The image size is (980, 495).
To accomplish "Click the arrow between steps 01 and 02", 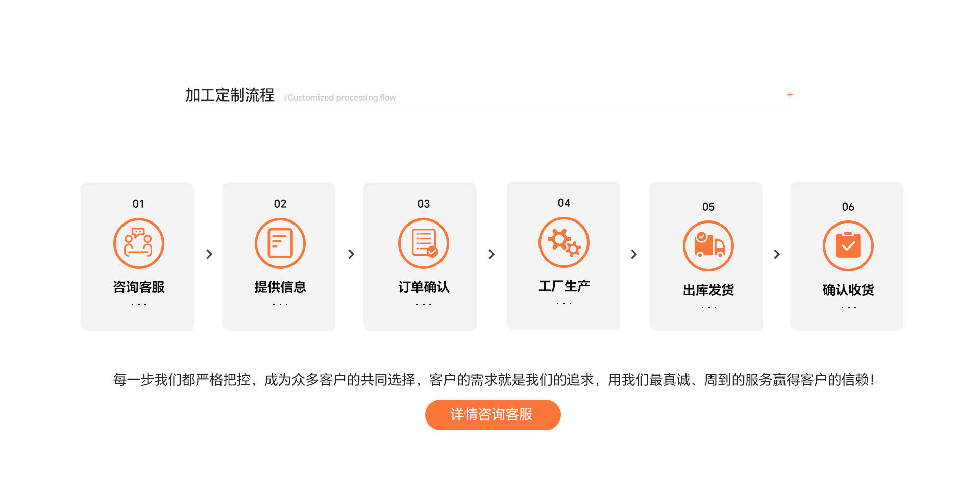I will (x=209, y=254).
